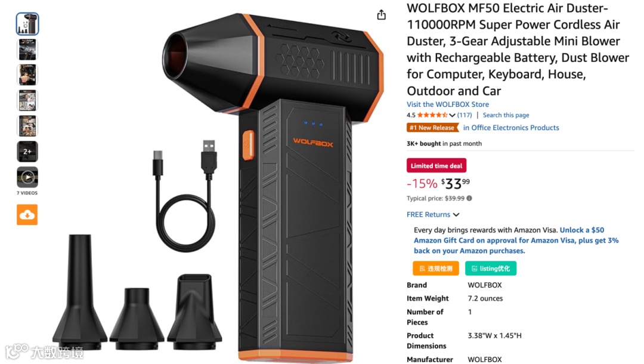This screenshot has width=644, height=364.
Task: Open the 7 videos play thumbnail
Action: click(x=27, y=177)
